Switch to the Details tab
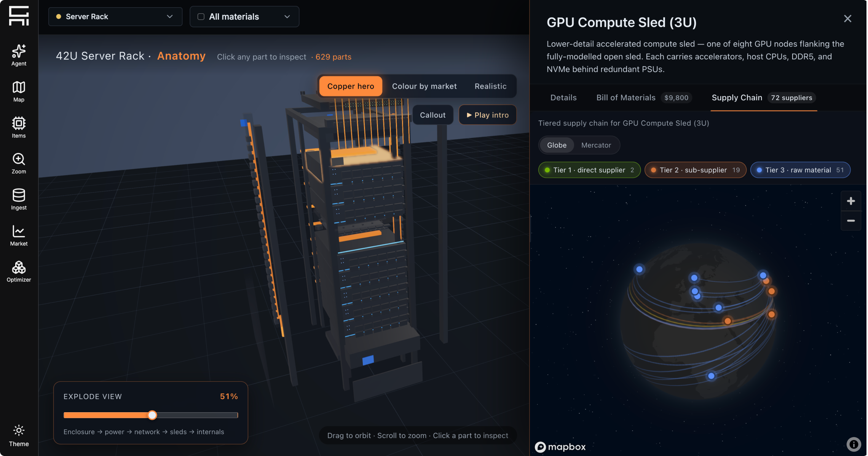Image resolution: width=868 pixels, height=456 pixels. [x=563, y=98]
